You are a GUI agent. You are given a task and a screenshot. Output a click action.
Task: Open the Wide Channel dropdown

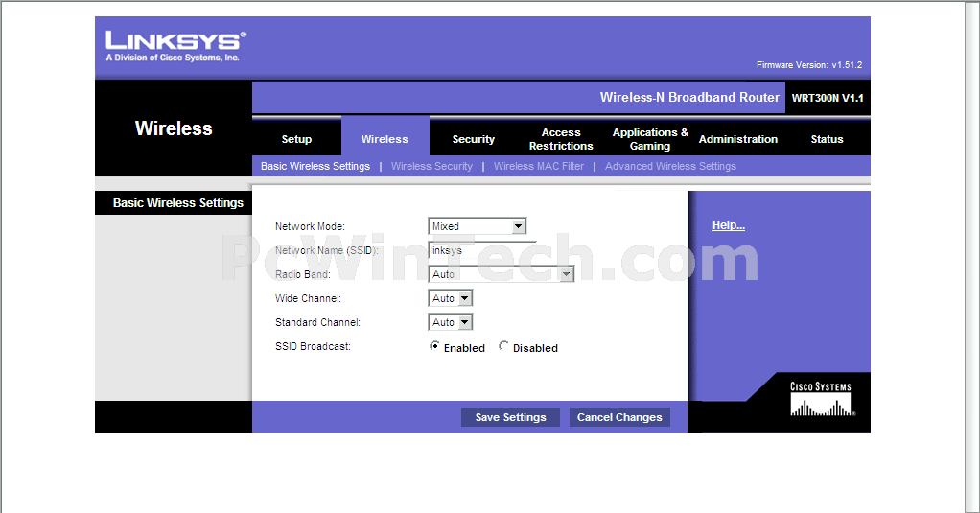(451, 298)
